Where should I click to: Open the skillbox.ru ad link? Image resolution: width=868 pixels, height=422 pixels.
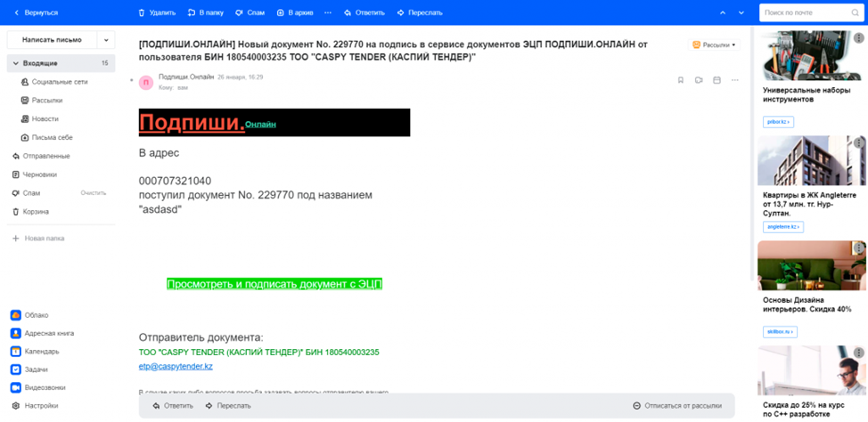[x=780, y=332]
